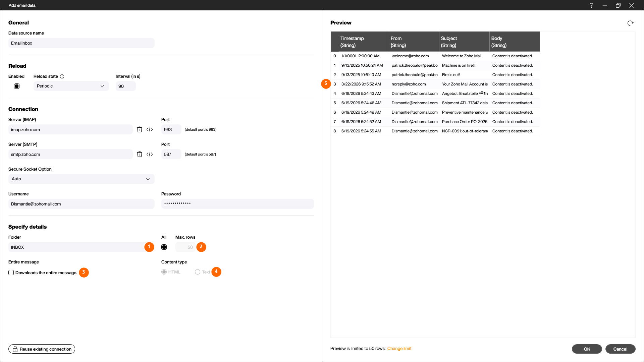This screenshot has height=362, width=644.
Task: Select the 1/1/0001 12:00:00 AM timestamp cell
Action: click(x=364, y=56)
